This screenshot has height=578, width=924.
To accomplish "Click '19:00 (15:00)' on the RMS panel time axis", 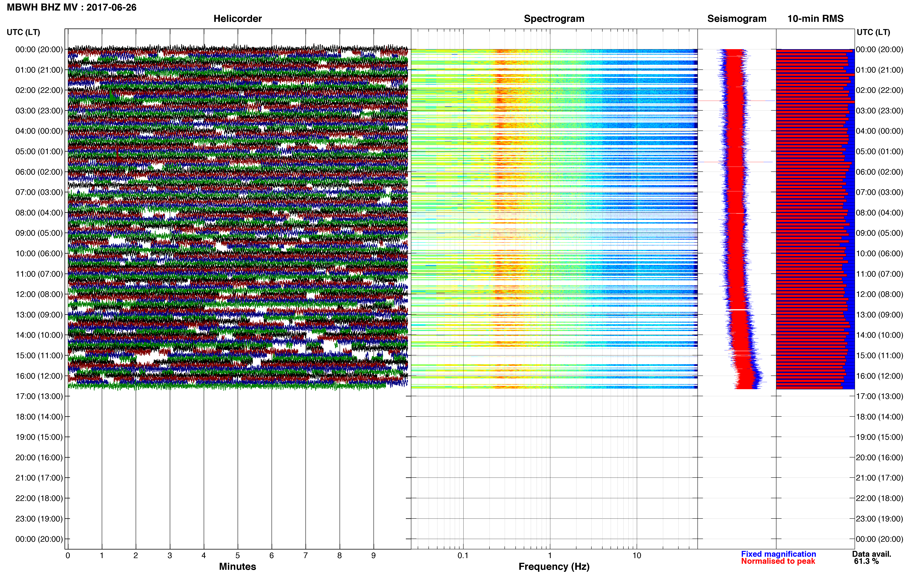I will point(879,437).
